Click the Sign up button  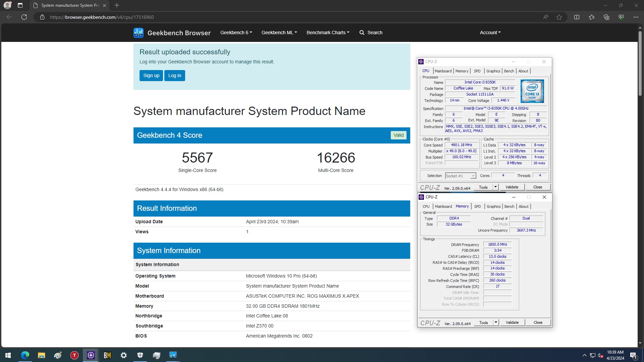pos(151,75)
